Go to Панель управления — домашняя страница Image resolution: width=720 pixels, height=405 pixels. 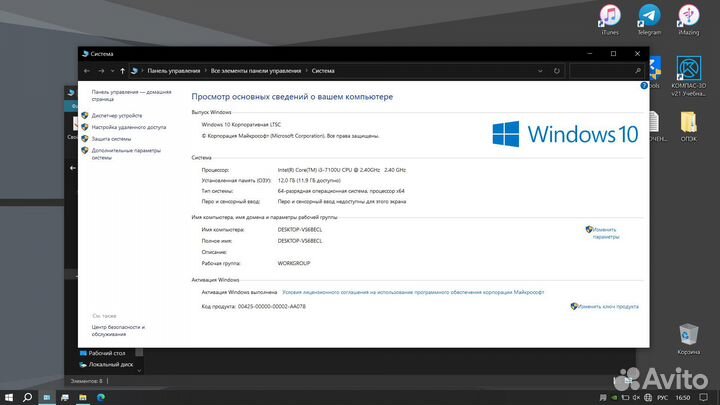[131, 96]
